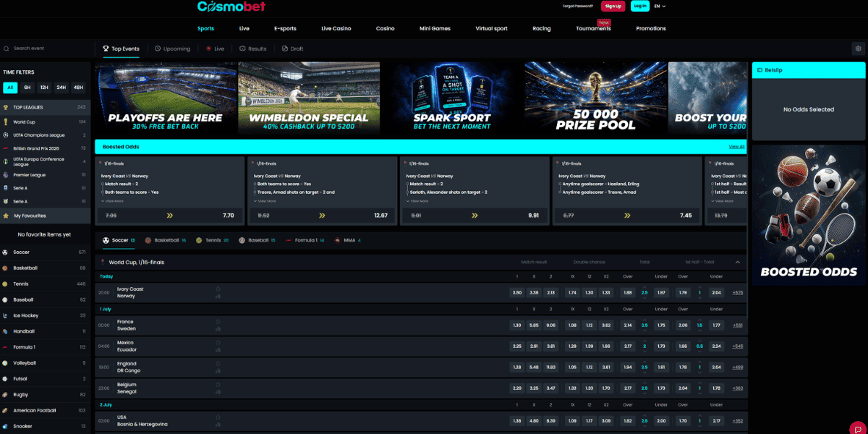
Task: Click the American Football icon in sidebar
Action: pos(6,410)
